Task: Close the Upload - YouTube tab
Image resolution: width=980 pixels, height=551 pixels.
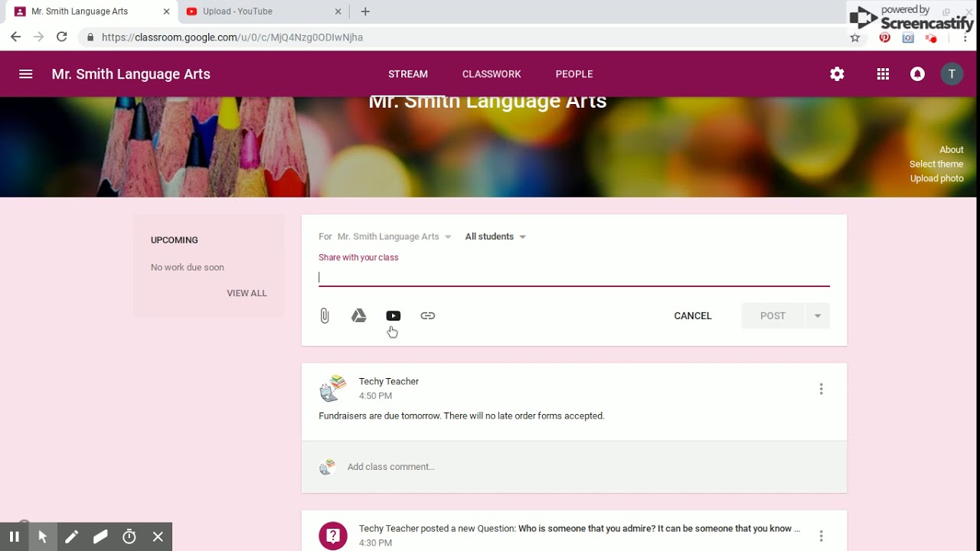Action: (x=338, y=11)
